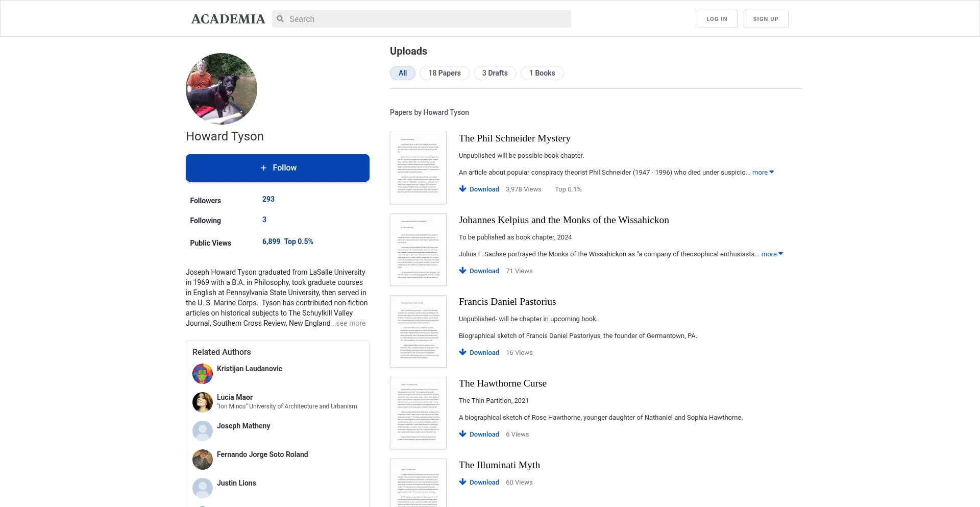The image size is (980, 507).
Task: Expand Phil Schneider abstract with more arrow
Action: pos(763,173)
